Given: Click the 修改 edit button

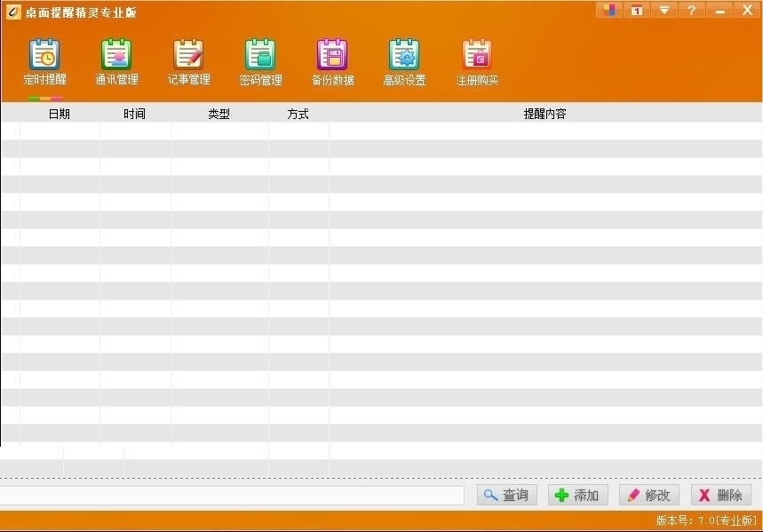Looking at the screenshot, I should [649, 496].
